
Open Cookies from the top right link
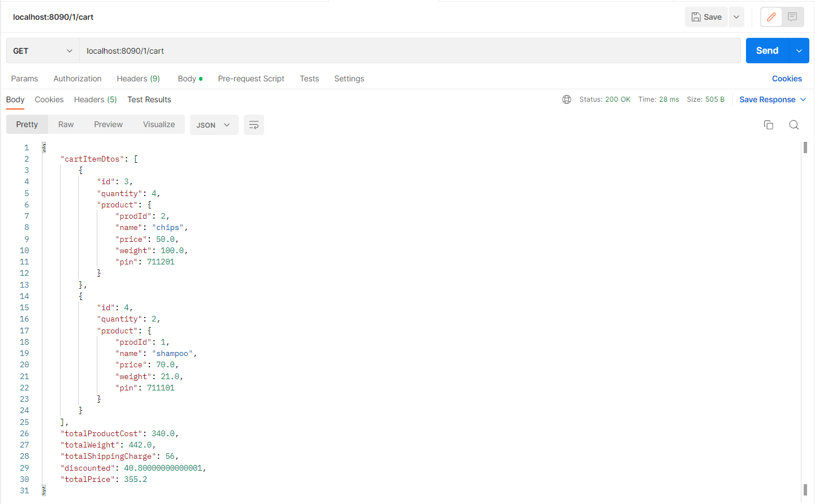click(787, 79)
